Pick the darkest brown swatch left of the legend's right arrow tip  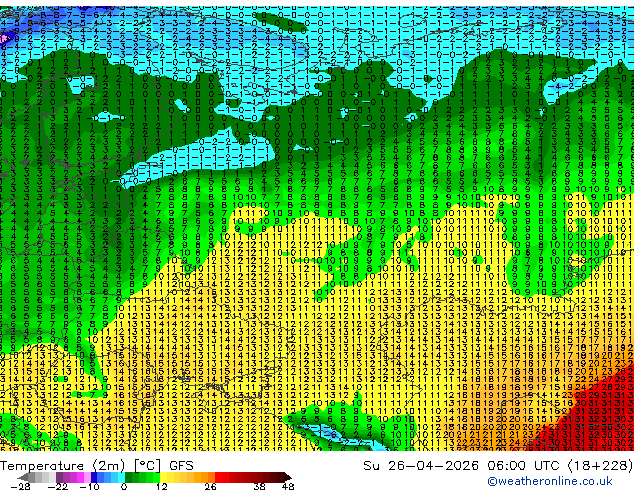coord(281,477)
